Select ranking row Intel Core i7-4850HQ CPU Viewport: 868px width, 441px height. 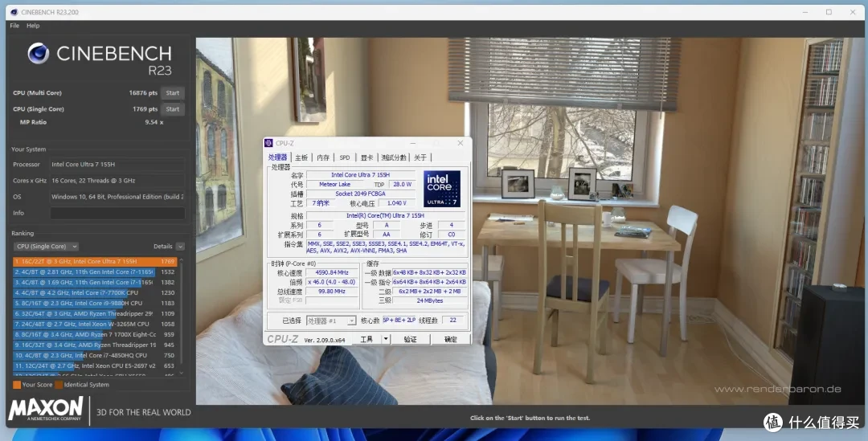click(95, 355)
